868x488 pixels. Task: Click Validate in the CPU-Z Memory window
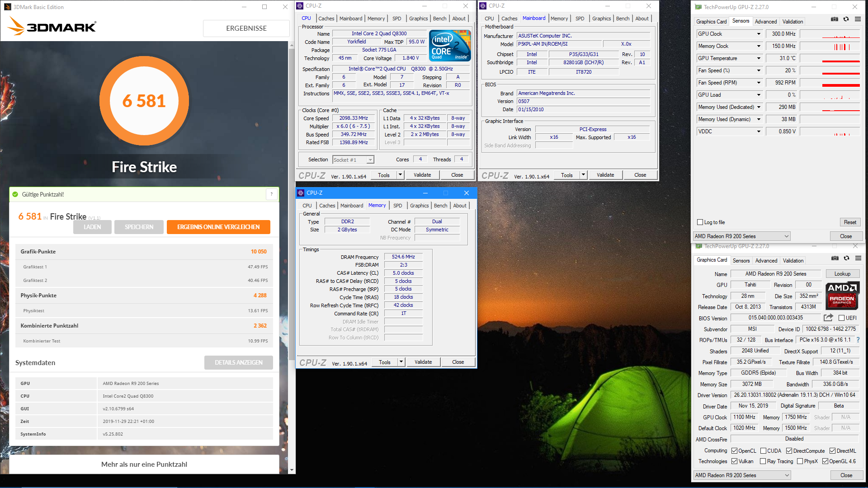pos(423,362)
